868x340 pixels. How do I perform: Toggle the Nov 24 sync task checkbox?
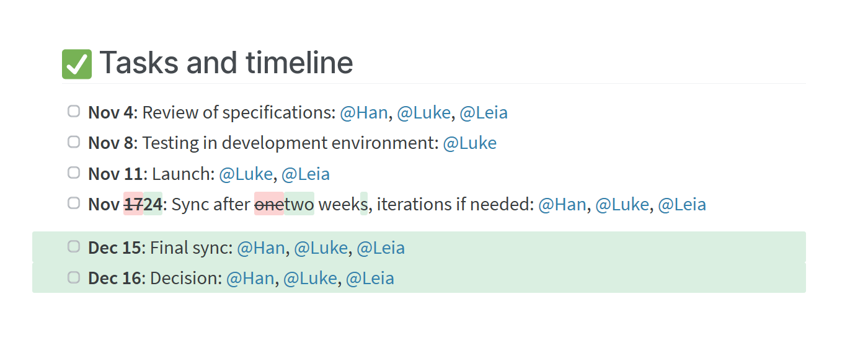pos(74,203)
